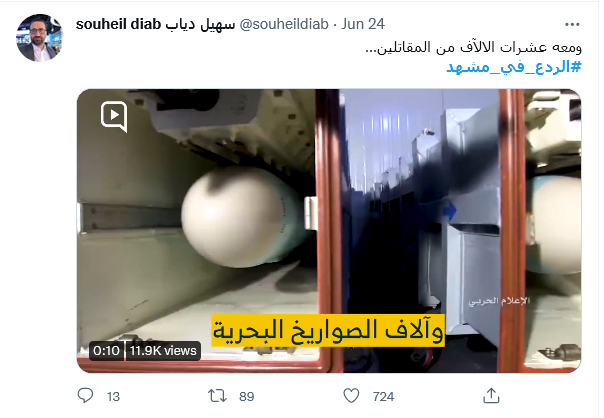Click the tweet's Arabic body text
The image size is (604, 418).
click(x=473, y=48)
